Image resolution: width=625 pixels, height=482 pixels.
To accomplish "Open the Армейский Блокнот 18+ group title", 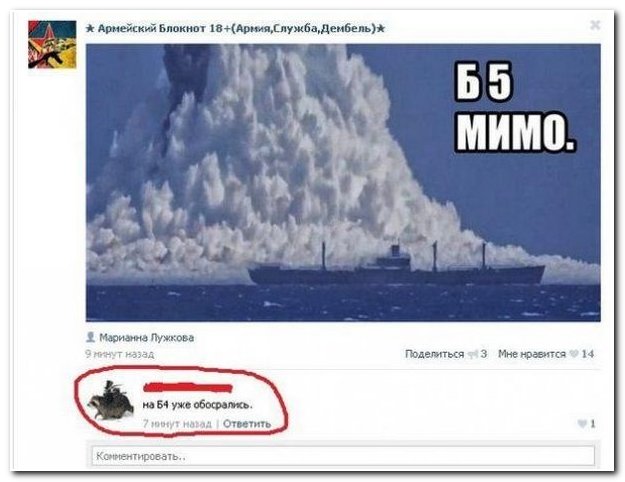I will click(236, 29).
